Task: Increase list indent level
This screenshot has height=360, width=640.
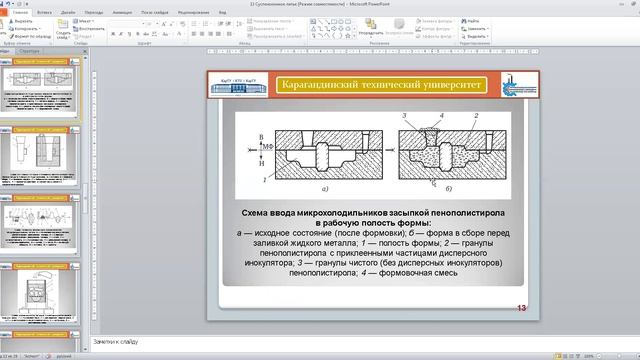Action: 228,24
